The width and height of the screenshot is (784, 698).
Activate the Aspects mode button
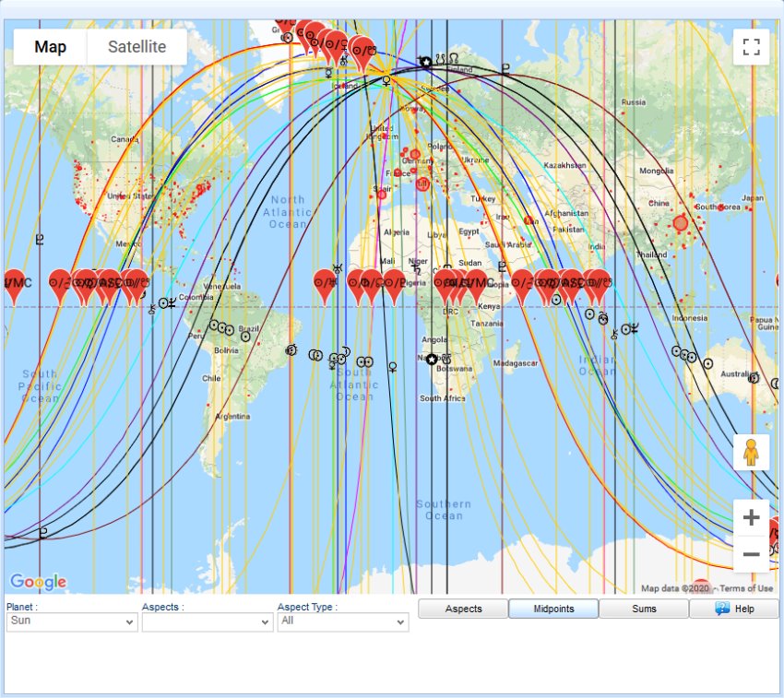tap(461, 609)
